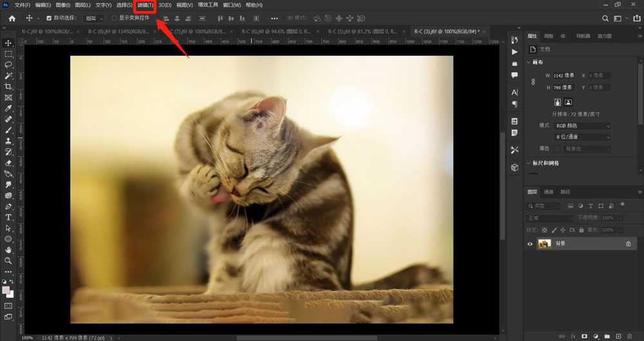Image resolution: width=644 pixels, height=341 pixels.
Task: Hide the 背景 layer with eye icon
Action: 531,244
